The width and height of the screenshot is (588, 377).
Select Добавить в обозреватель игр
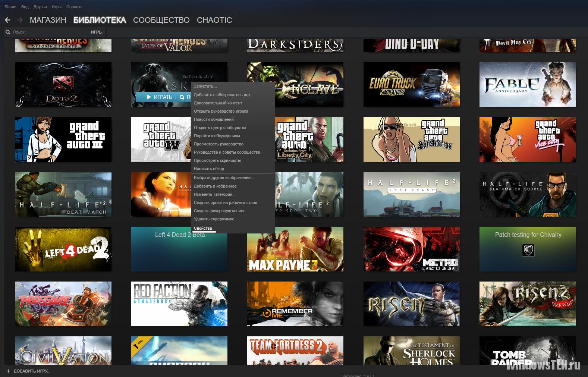233,95
